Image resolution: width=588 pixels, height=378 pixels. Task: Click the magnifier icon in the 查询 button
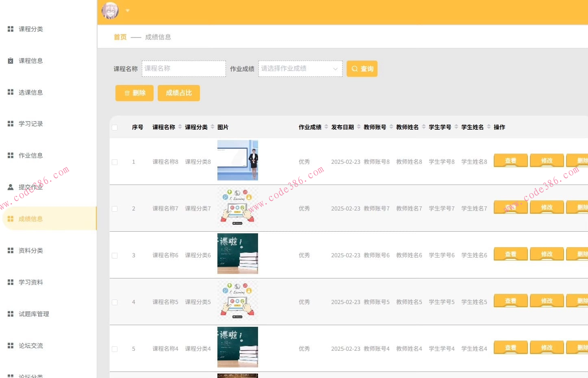tap(355, 69)
